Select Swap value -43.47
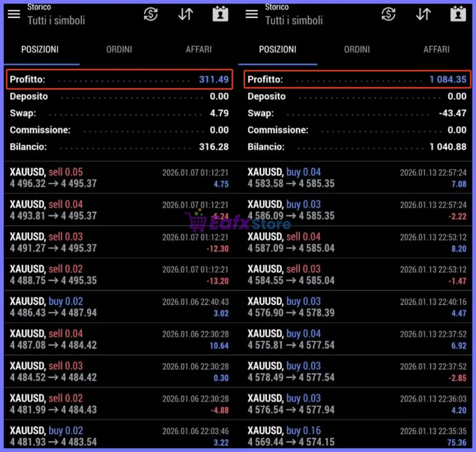Image resolution: width=476 pixels, height=452 pixels. click(x=452, y=113)
